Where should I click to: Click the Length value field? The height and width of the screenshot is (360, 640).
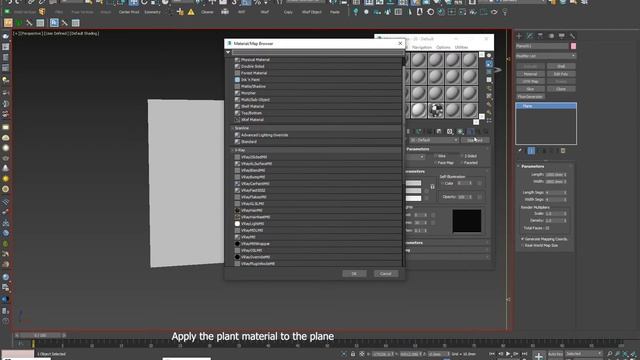coord(554,174)
